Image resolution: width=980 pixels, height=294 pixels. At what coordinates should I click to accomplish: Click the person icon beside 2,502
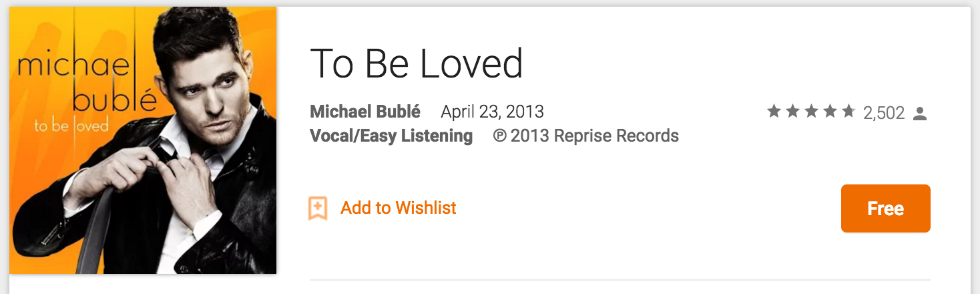point(920,113)
